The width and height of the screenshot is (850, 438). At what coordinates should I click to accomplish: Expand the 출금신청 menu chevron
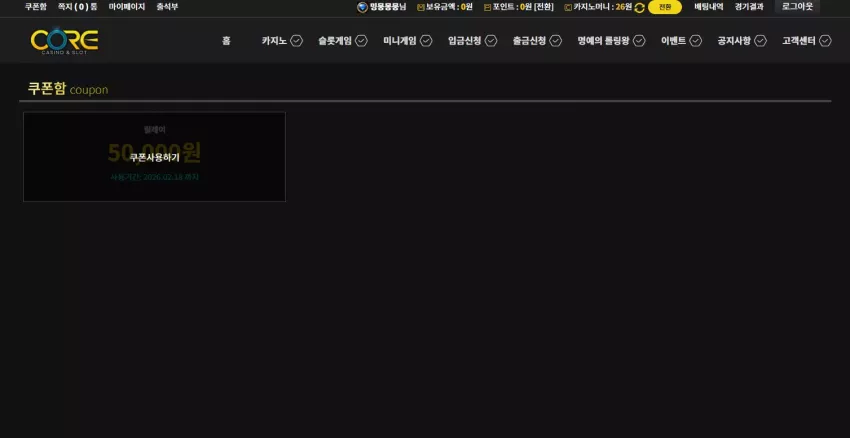click(556, 41)
